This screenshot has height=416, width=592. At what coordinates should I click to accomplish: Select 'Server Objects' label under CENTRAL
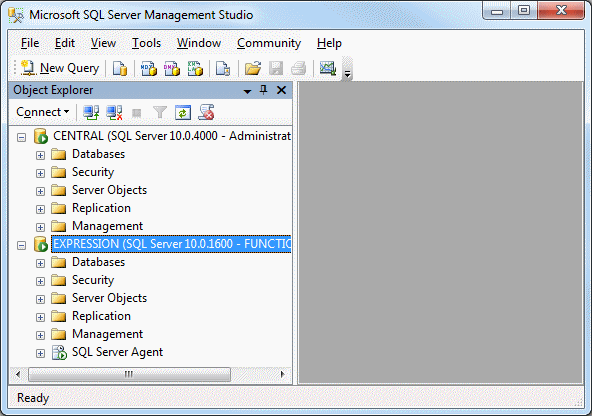pyautogui.click(x=109, y=190)
